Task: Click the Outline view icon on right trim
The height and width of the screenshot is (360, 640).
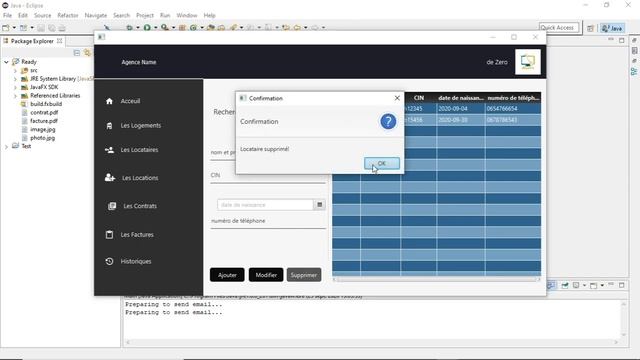Action: pyautogui.click(x=634, y=71)
